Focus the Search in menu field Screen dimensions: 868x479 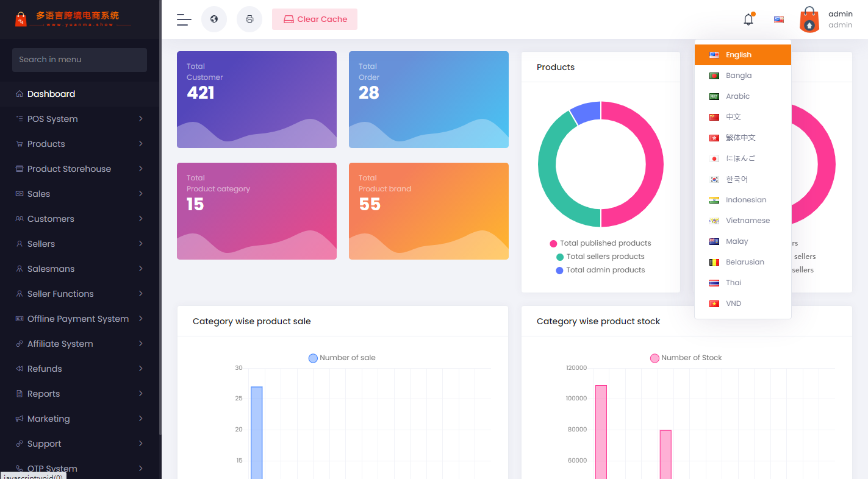[79, 60]
